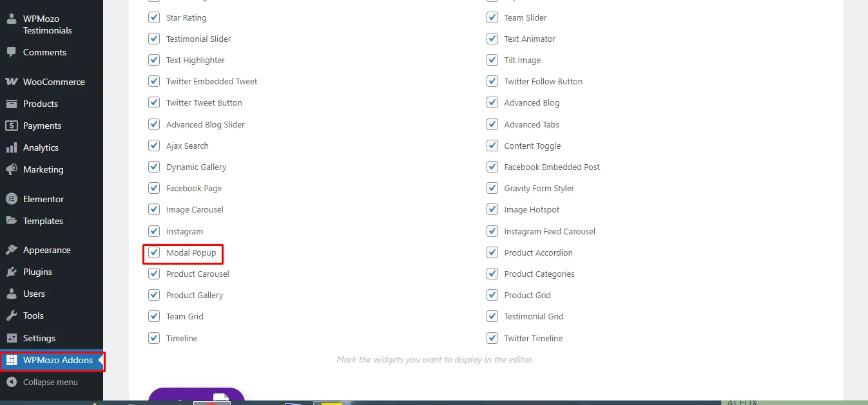The image size is (868, 405).
Task: Uncheck Gravity Form Styler checkbox
Action: [x=492, y=188]
